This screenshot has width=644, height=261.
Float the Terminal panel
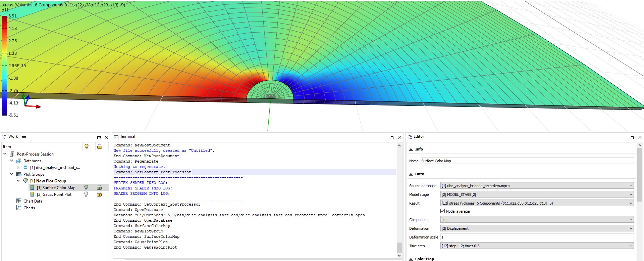click(392, 137)
